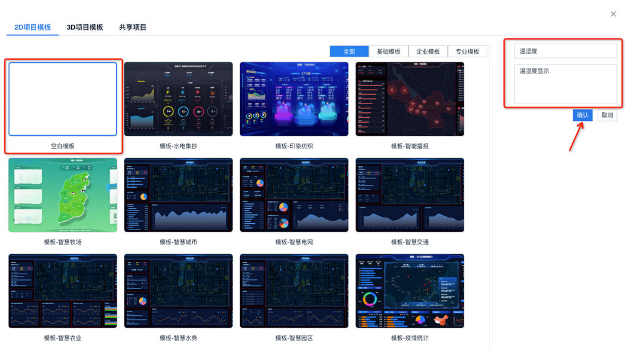Screen dimensions: 627x364
Task: Switch to the 3D项目模板 tab
Action: [x=84, y=27]
